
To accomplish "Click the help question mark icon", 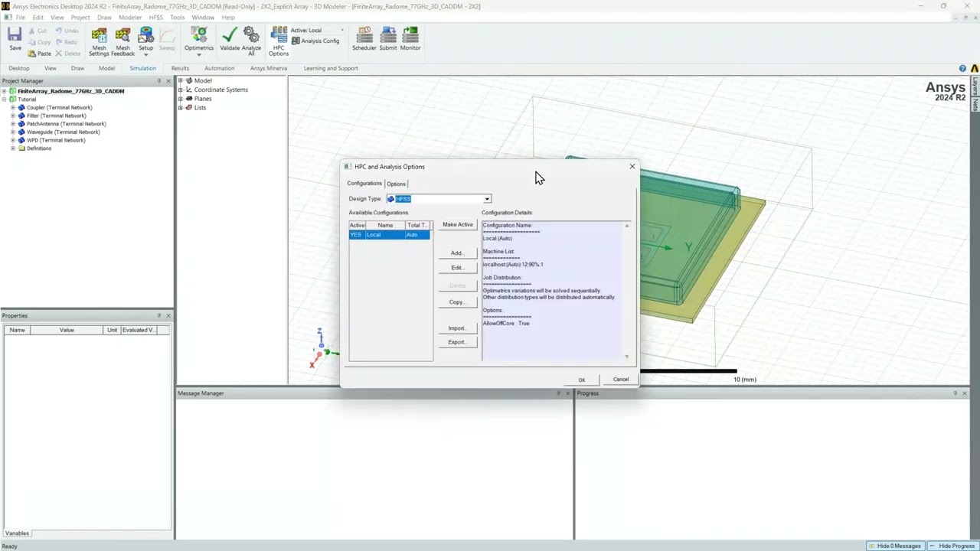I will [x=963, y=68].
